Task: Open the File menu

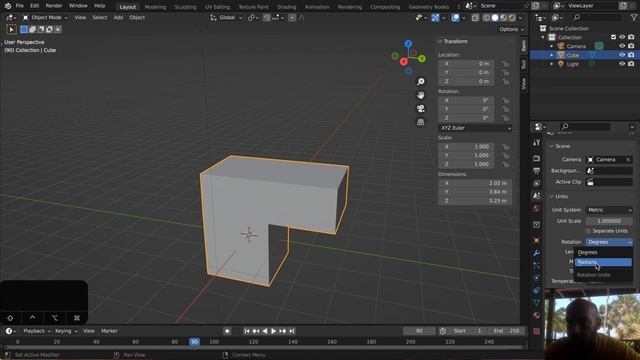Action: tap(20, 6)
